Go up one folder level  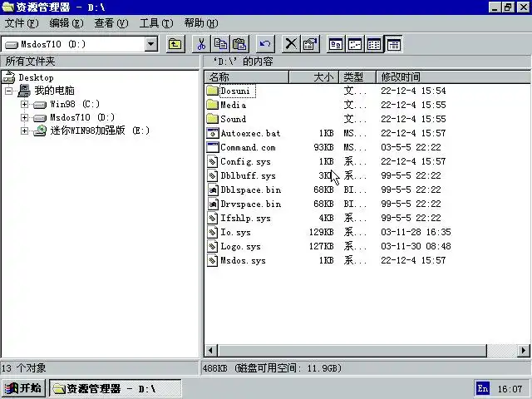coord(175,44)
